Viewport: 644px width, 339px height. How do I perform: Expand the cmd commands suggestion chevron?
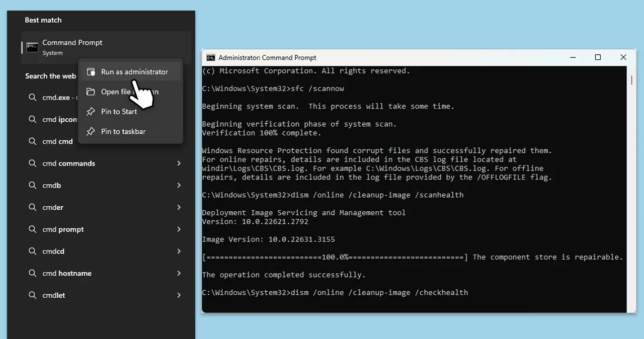179,163
